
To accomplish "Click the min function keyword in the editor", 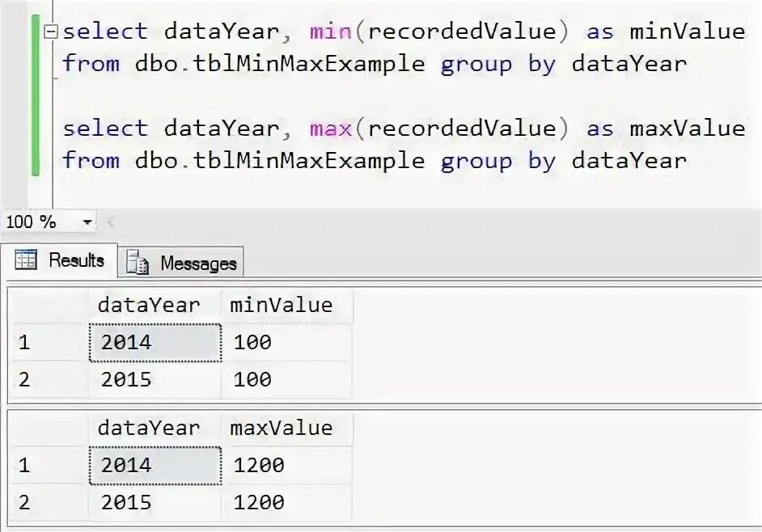I will pyautogui.click(x=330, y=32).
